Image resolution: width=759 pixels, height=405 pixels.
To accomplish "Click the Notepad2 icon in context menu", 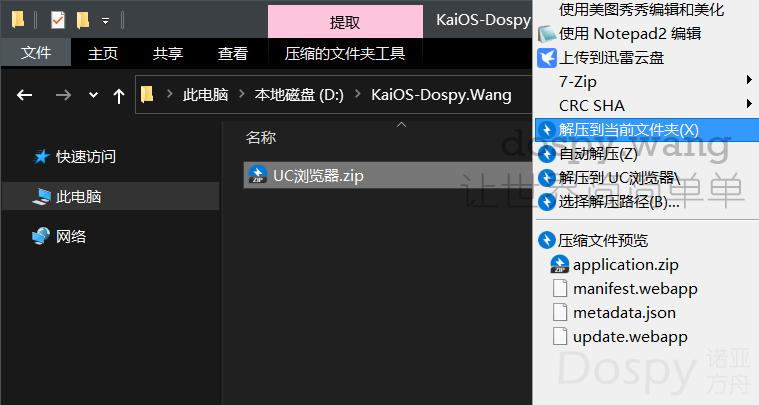I will pyautogui.click(x=547, y=33).
